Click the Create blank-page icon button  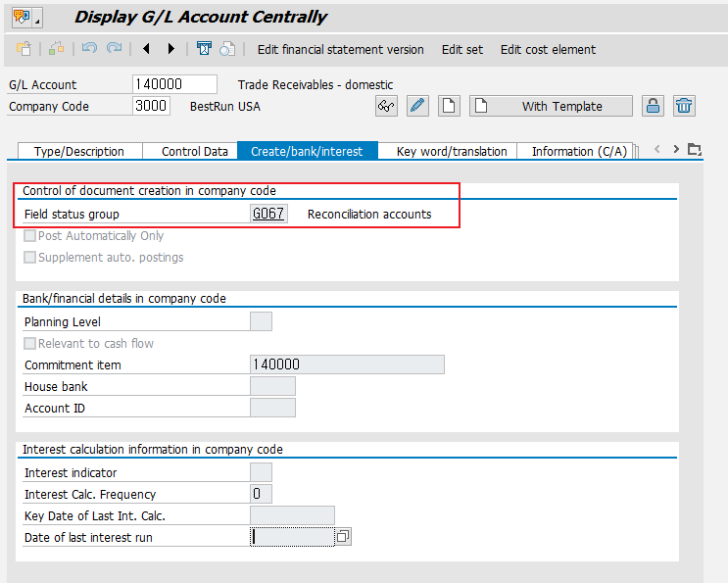449,106
